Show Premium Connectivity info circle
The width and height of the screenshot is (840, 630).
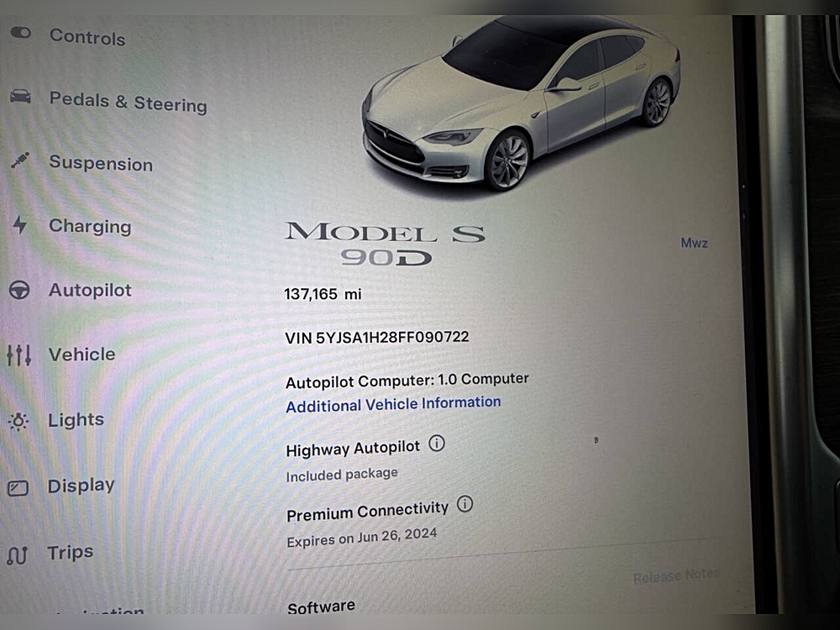point(465,503)
